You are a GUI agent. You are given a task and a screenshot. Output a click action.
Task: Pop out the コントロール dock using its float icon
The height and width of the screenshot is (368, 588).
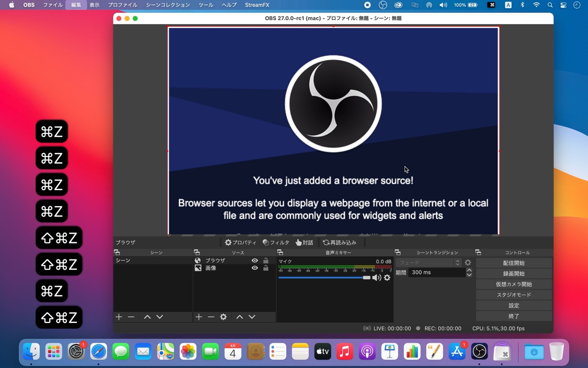point(478,252)
